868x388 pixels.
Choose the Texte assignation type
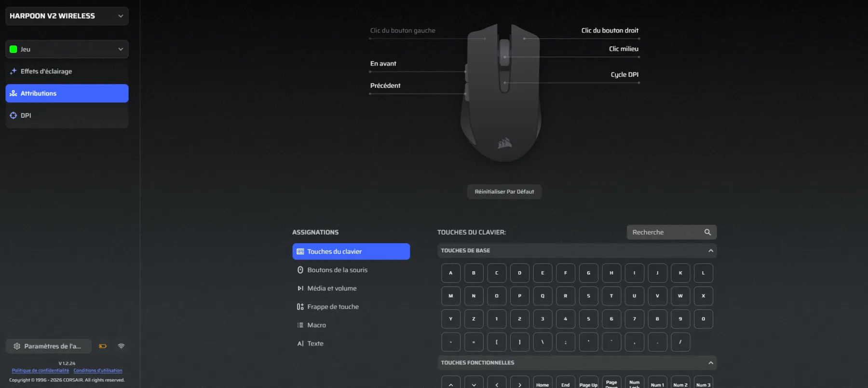[351, 343]
